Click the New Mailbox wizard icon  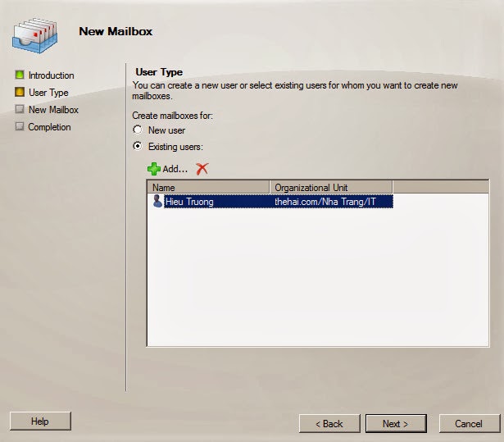(34, 36)
